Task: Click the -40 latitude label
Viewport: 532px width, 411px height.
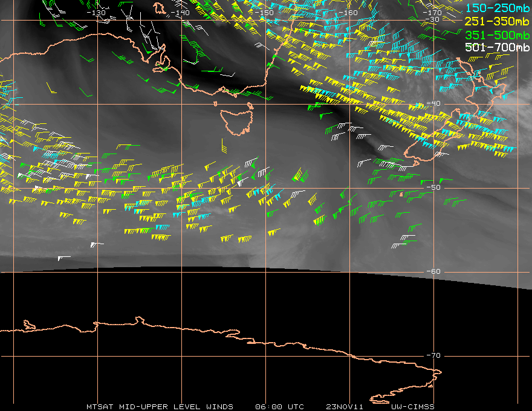Action: [x=433, y=103]
